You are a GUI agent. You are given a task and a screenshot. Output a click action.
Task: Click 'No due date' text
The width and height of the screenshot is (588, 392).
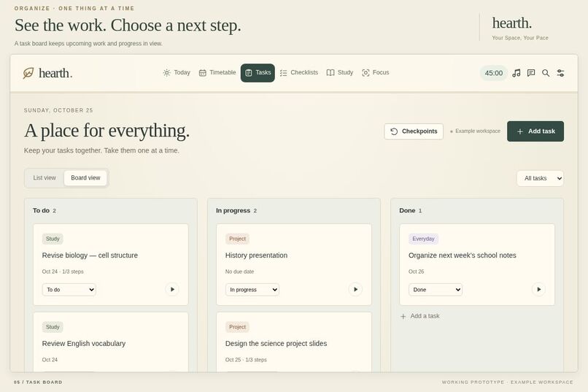coord(239,272)
